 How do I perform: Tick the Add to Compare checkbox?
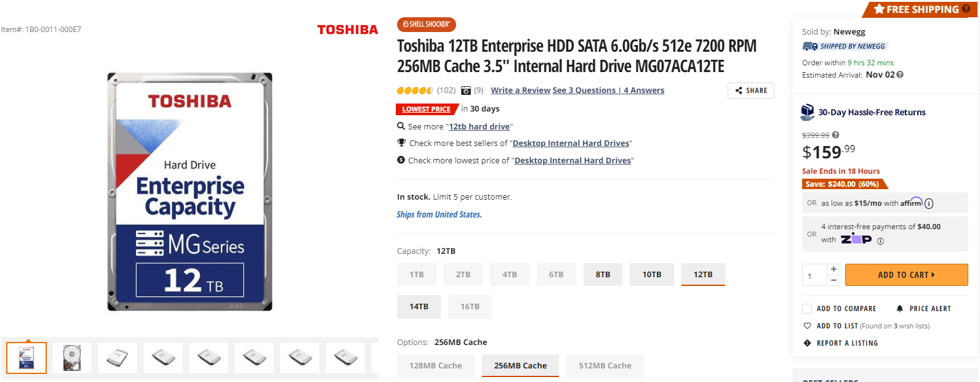807,309
